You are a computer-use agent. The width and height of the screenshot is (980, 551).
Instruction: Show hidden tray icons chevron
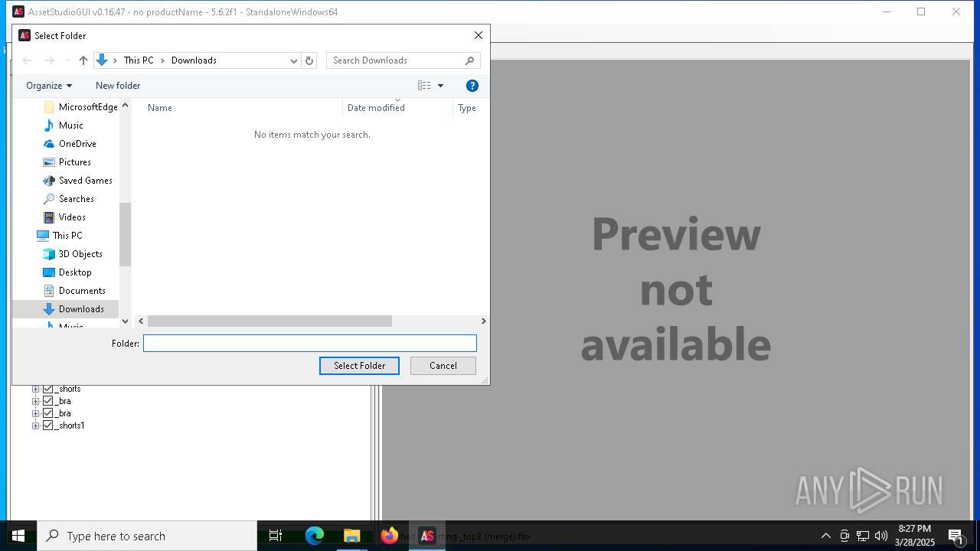click(826, 536)
